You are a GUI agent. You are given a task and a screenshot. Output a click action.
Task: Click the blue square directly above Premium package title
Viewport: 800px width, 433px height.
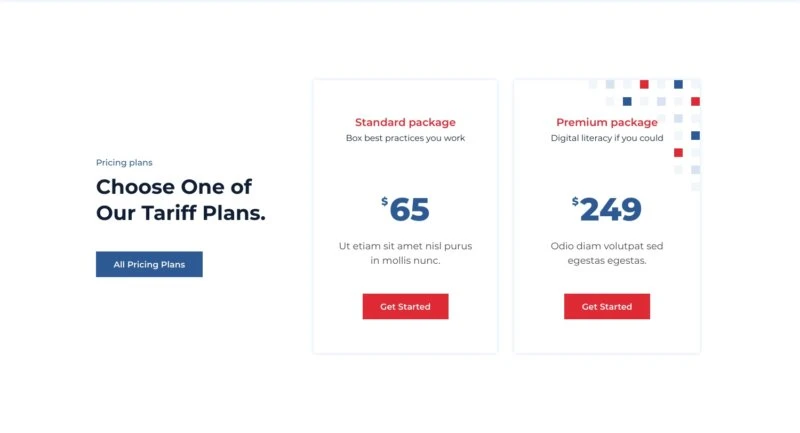pyautogui.click(x=627, y=101)
